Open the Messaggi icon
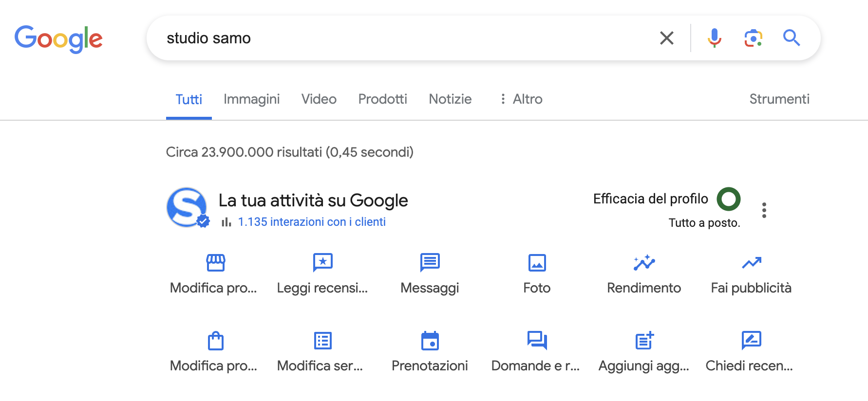 pos(430,262)
